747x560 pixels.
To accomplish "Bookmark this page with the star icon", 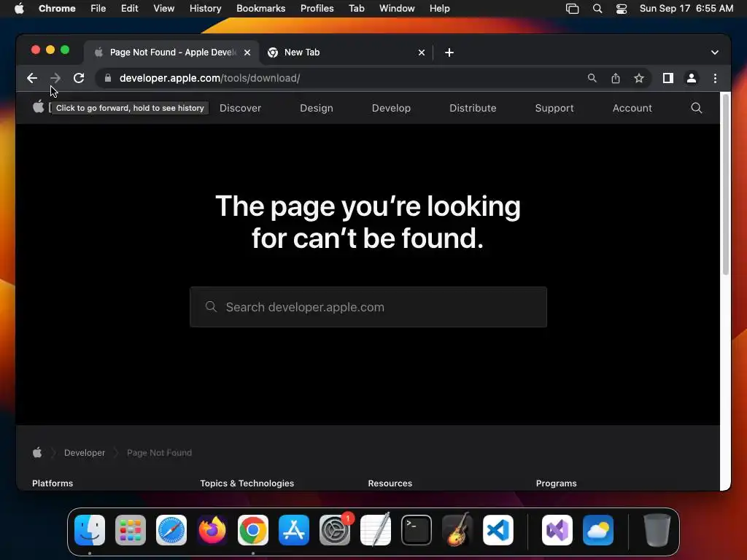I will pyautogui.click(x=639, y=78).
